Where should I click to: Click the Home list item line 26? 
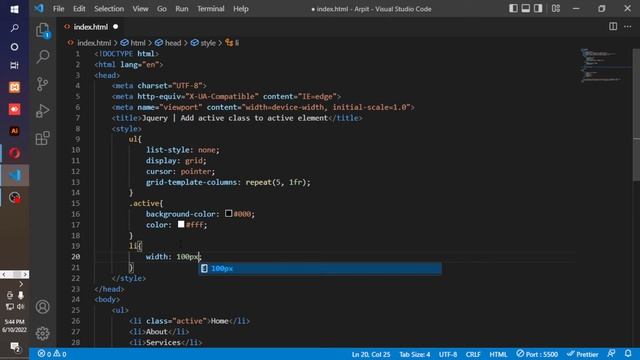tap(189, 321)
